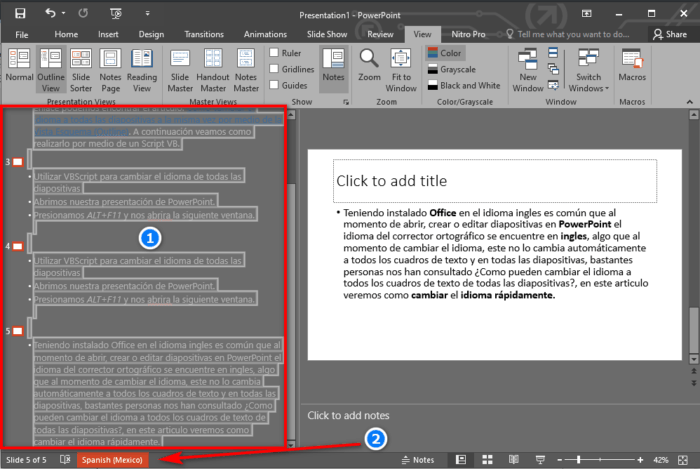This screenshot has height=469, width=700.
Task: Select slide 5 icon in the outline
Action: pyautogui.click(x=18, y=331)
